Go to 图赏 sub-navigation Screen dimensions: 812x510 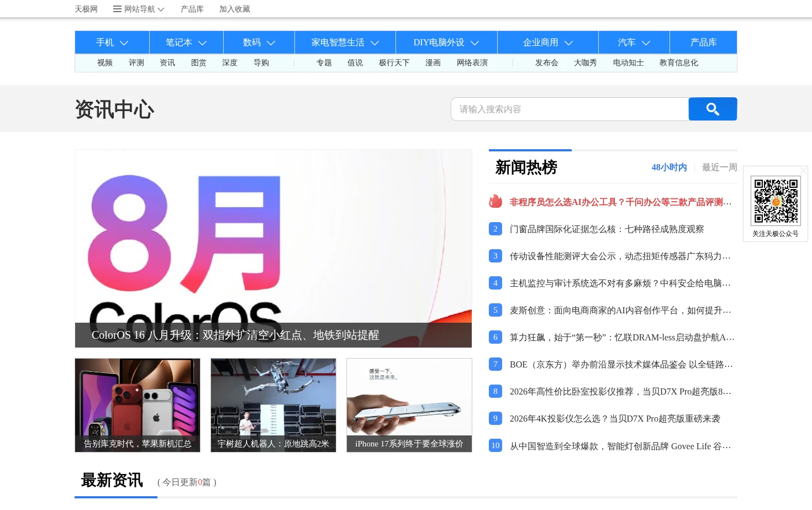(x=199, y=63)
